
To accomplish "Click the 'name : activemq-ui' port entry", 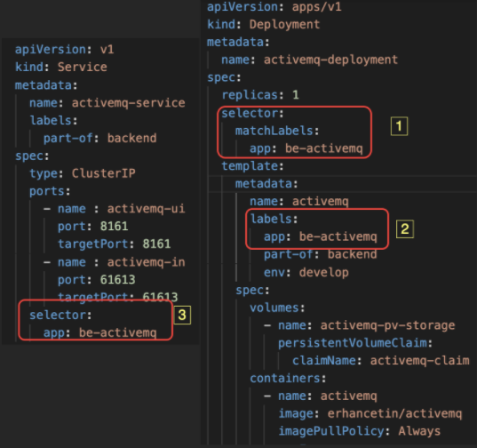I will [x=114, y=209].
